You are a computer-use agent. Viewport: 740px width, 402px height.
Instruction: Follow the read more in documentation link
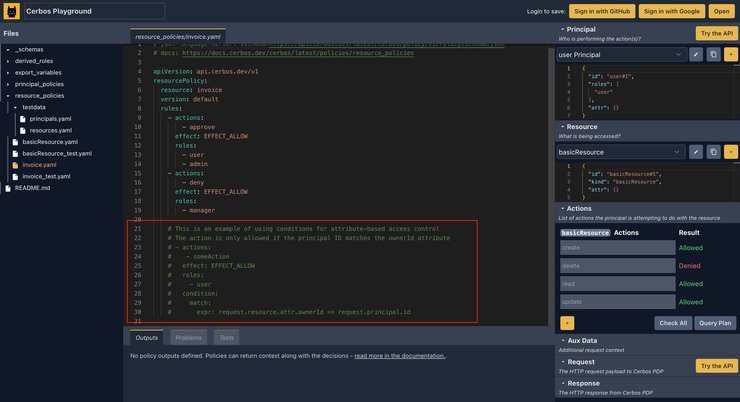(399, 356)
